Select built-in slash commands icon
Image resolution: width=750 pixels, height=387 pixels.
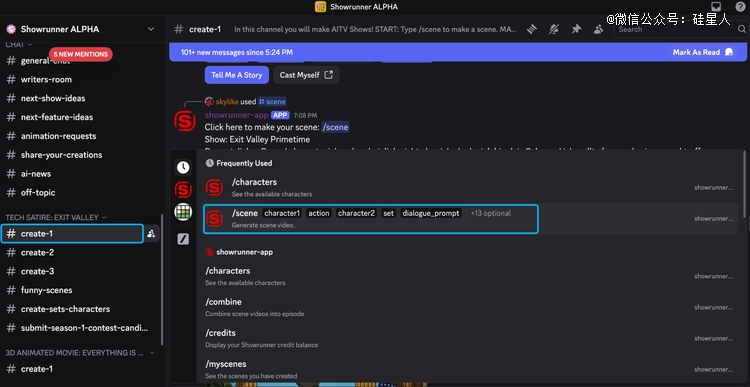(183, 239)
